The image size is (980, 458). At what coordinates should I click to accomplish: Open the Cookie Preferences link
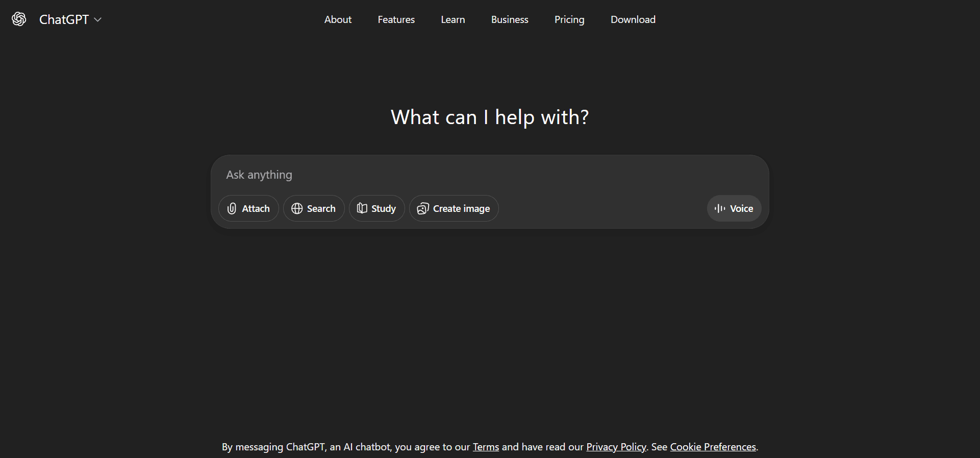tap(713, 447)
